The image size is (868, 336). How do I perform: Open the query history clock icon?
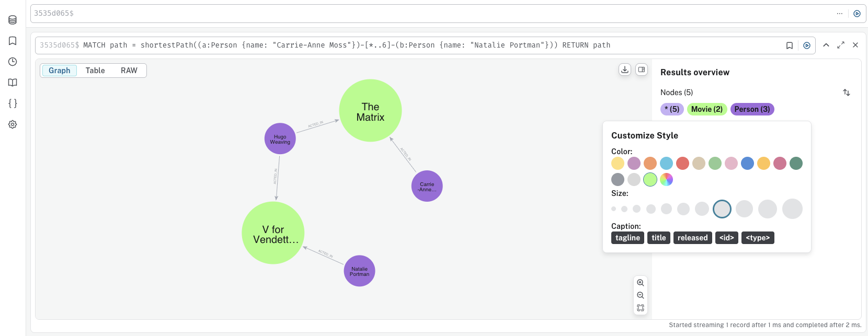pyautogui.click(x=13, y=62)
